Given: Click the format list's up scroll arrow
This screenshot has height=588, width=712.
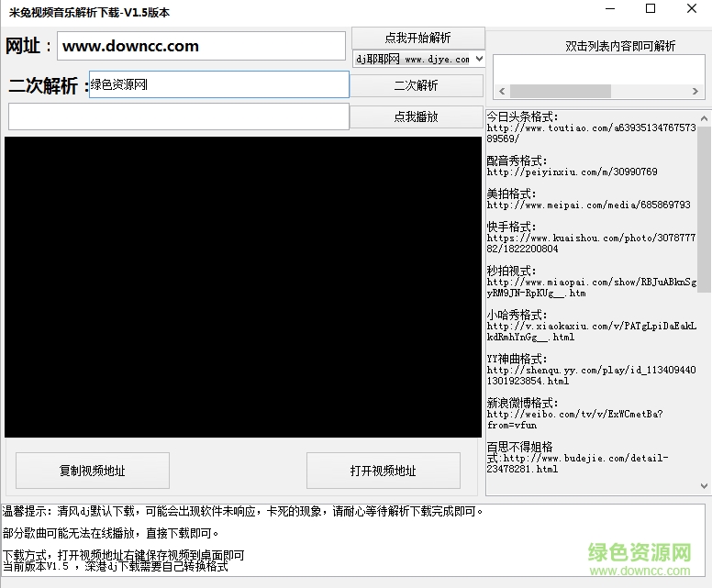Looking at the screenshot, I should (x=704, y=118).
